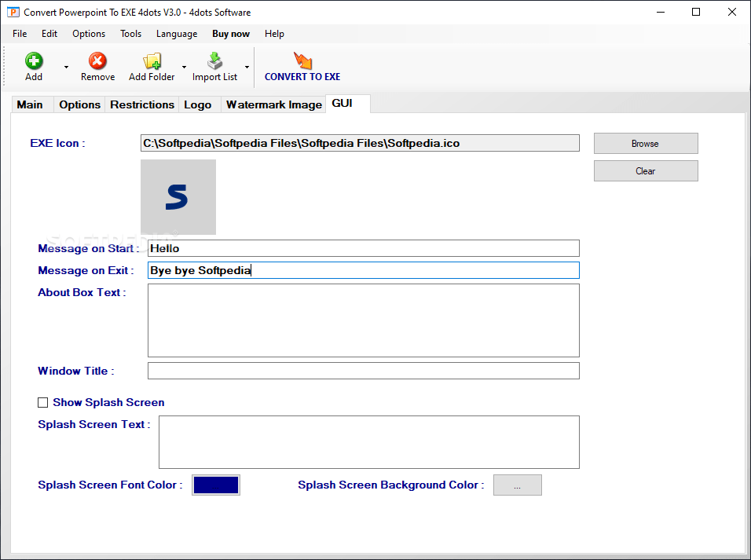This screenshot has height=560, width=751.
Task: Click the Window Title field
Action: (364, 371)
